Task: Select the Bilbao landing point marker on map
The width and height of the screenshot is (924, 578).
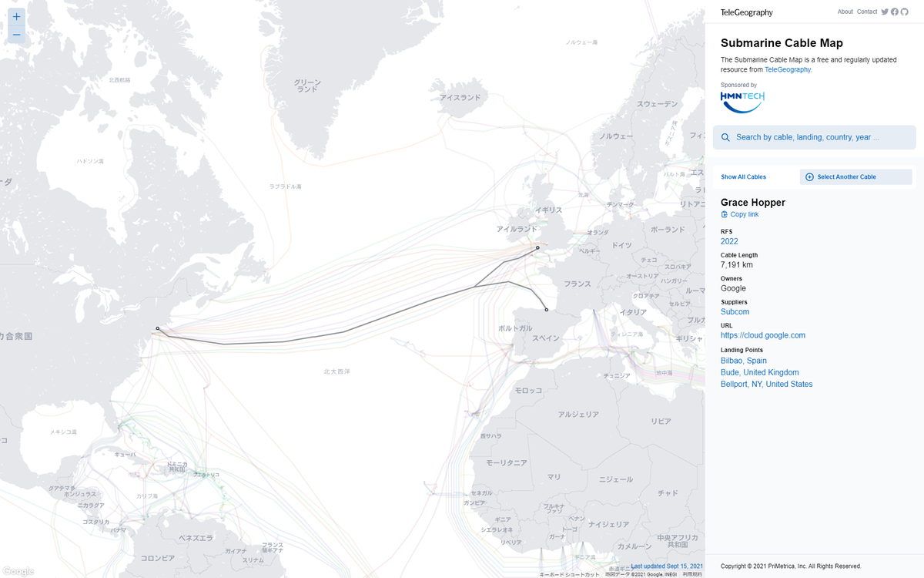Action: (546, 310)
